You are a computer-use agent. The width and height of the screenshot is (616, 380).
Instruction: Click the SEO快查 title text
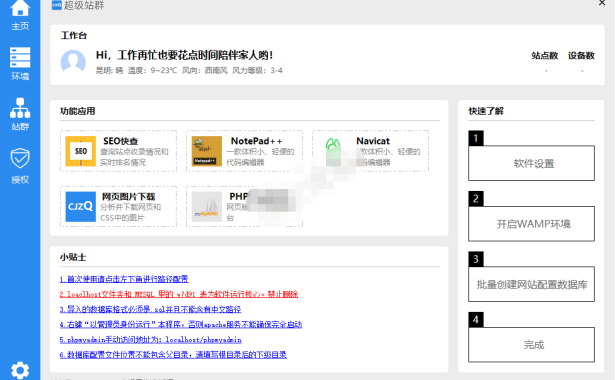121,141
